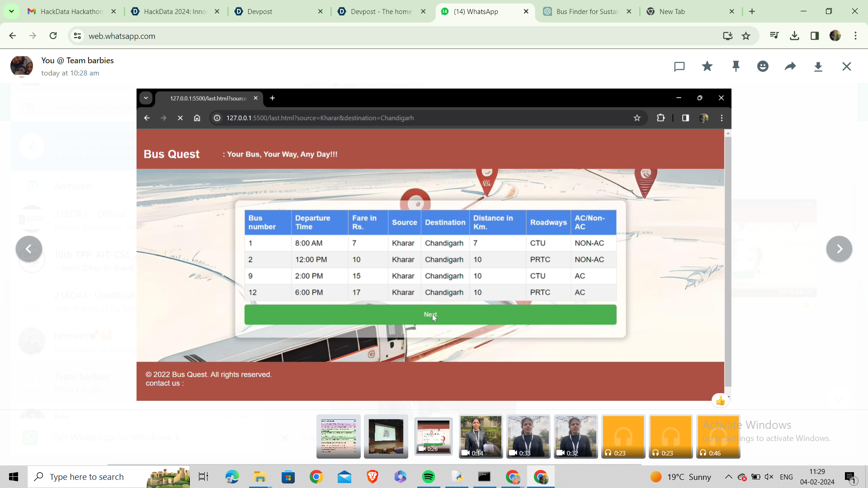Click the thumbs up reaction bubble
This screenshot has width=868, height=488.
(720, 401)
